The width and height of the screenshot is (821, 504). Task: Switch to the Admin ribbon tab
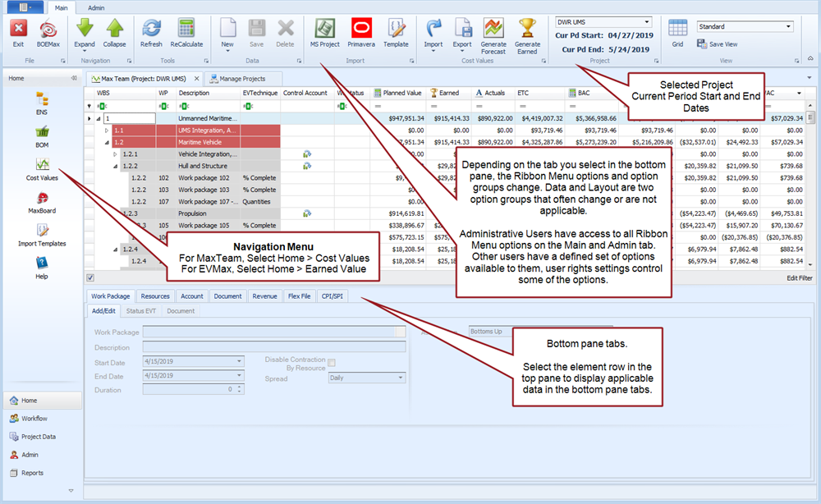pos(96,7)
